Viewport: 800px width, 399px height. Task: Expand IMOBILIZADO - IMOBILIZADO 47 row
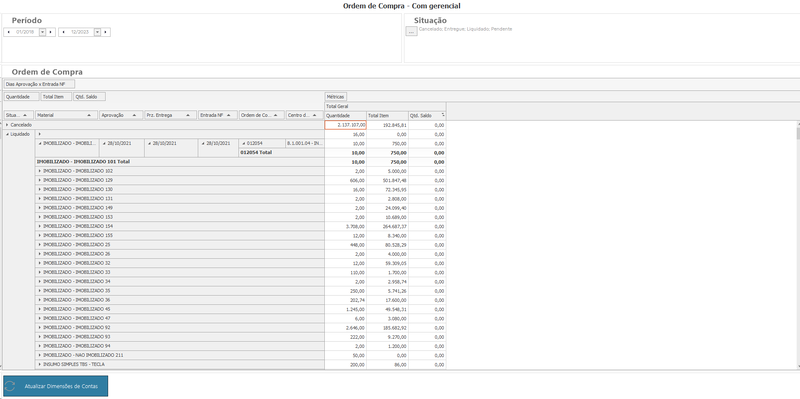click(x=40, y=318)
